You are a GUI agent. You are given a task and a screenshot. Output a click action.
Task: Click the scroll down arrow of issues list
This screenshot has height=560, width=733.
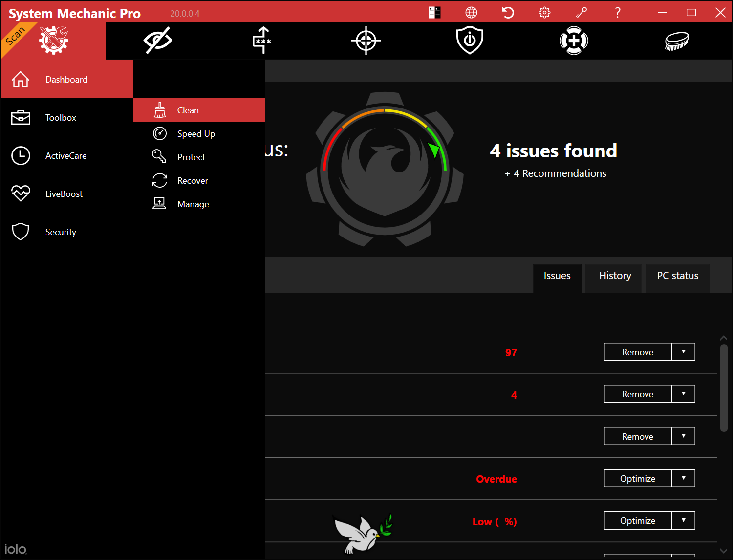(724, 551)
